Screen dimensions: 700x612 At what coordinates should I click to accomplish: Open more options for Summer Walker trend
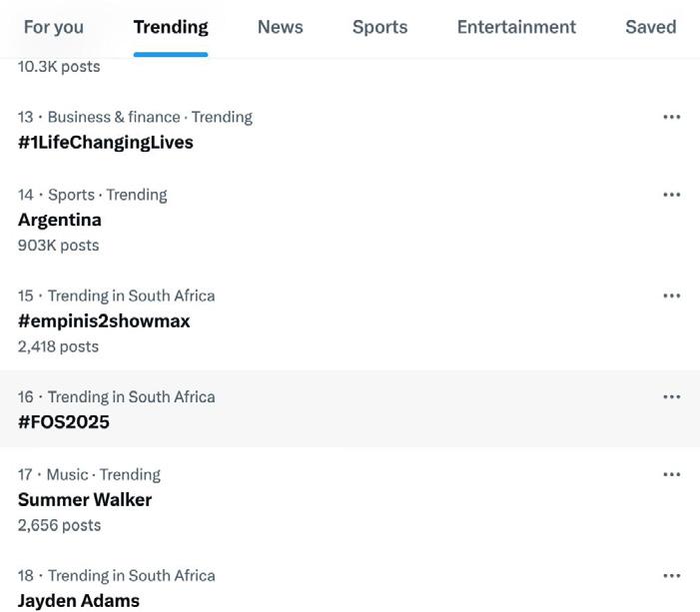pos(671,474)
